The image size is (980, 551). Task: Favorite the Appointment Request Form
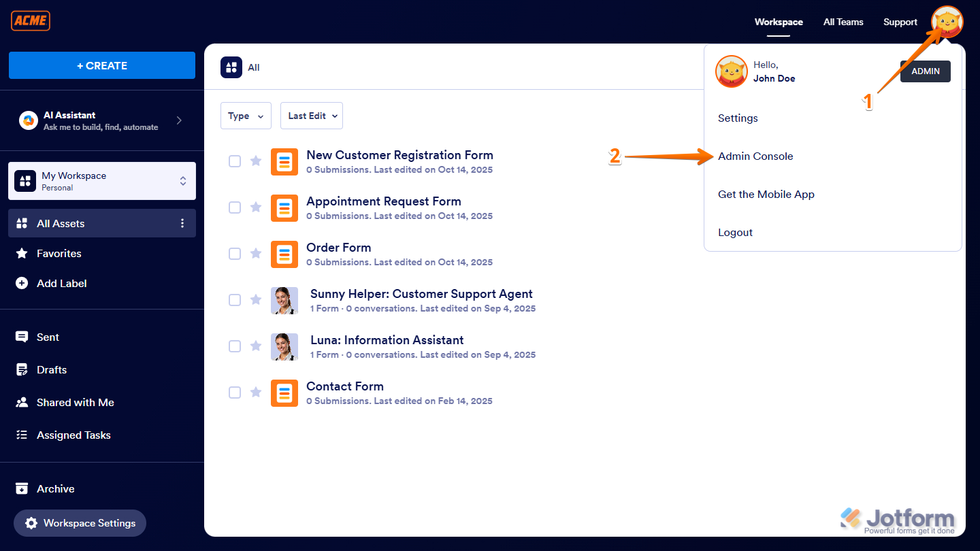(256, 207)
